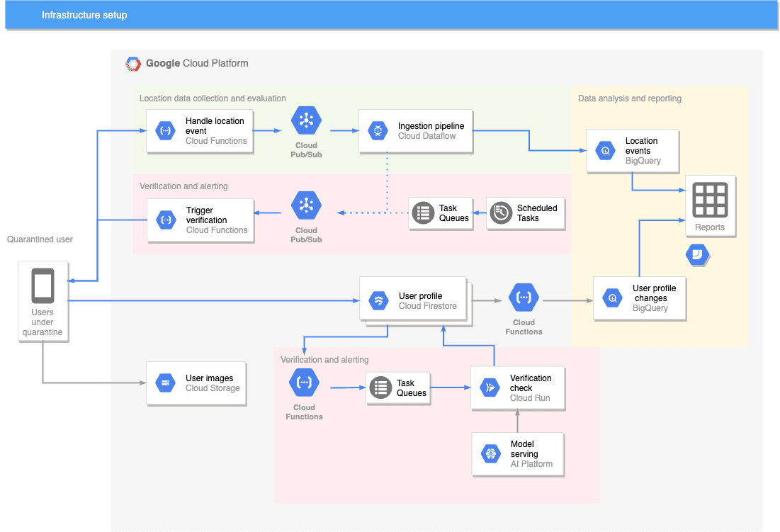Click 'Cloud Pub/Sub' caption in green section
Image resolution: width=780 pixels, height=532 pixels.
tap(306, 149)
